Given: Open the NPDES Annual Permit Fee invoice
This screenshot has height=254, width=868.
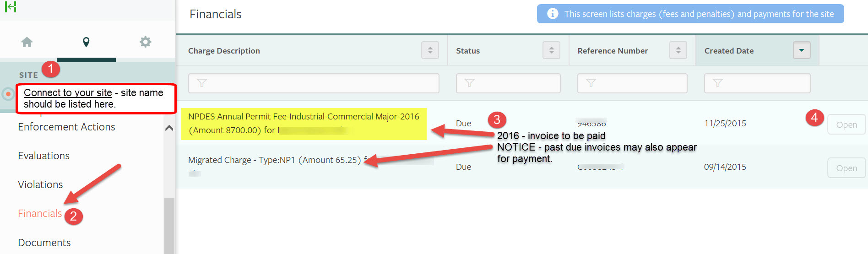Looking at the screenshot, I should (x=846, y=124).
